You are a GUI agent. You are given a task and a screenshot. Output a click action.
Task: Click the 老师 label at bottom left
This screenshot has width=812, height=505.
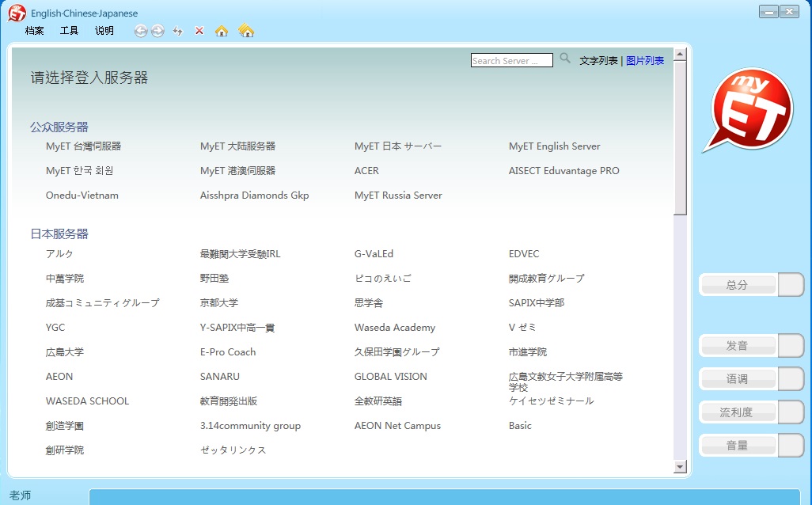[x=21, y=496]
